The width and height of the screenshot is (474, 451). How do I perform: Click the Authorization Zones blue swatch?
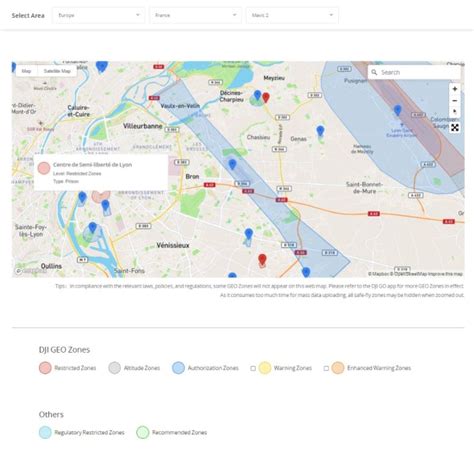click(x=178, y=368)
